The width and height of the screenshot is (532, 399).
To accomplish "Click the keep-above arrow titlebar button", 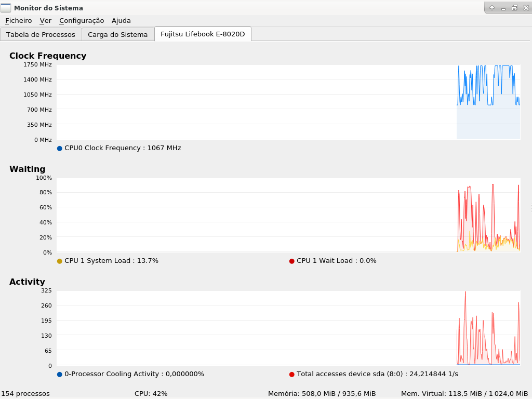I will click(491, 8).
